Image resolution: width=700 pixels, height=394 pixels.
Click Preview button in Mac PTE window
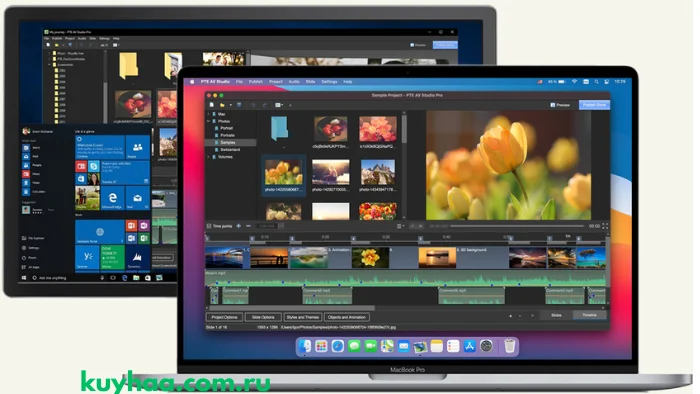tap(560, 105)
